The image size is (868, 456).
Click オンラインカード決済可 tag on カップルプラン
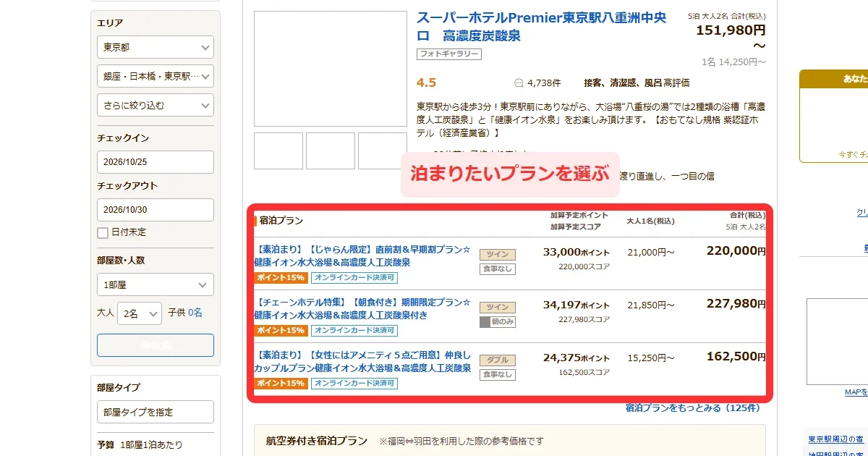coord(354,383)
